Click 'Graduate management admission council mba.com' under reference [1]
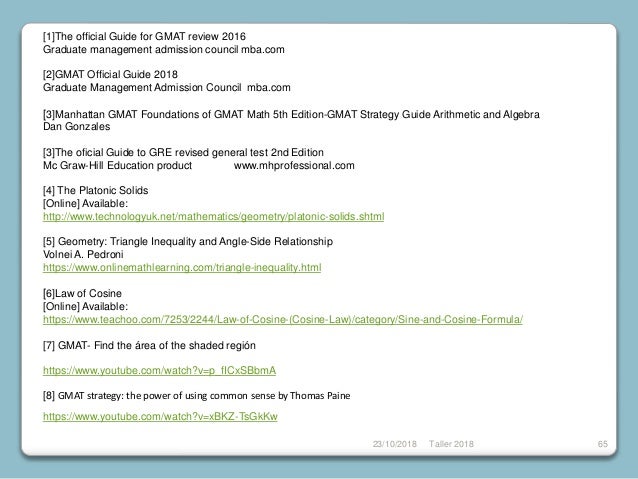 tap(164, 50)
